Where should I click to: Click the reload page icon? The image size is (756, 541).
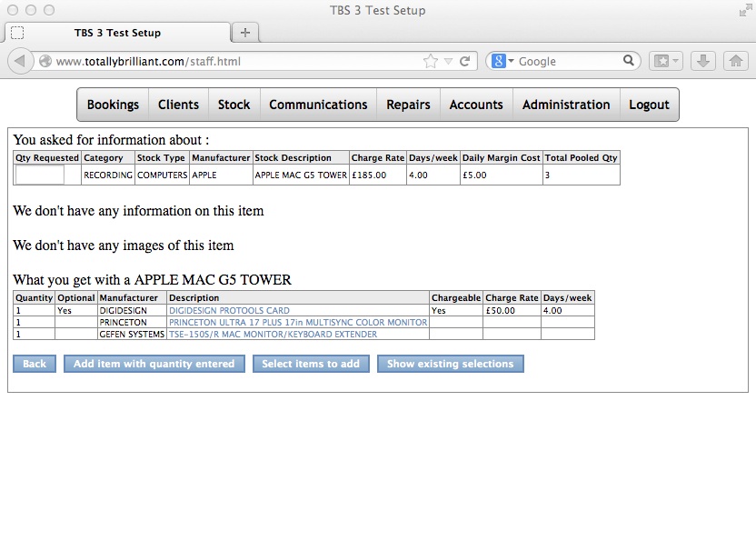coord(464,61)
